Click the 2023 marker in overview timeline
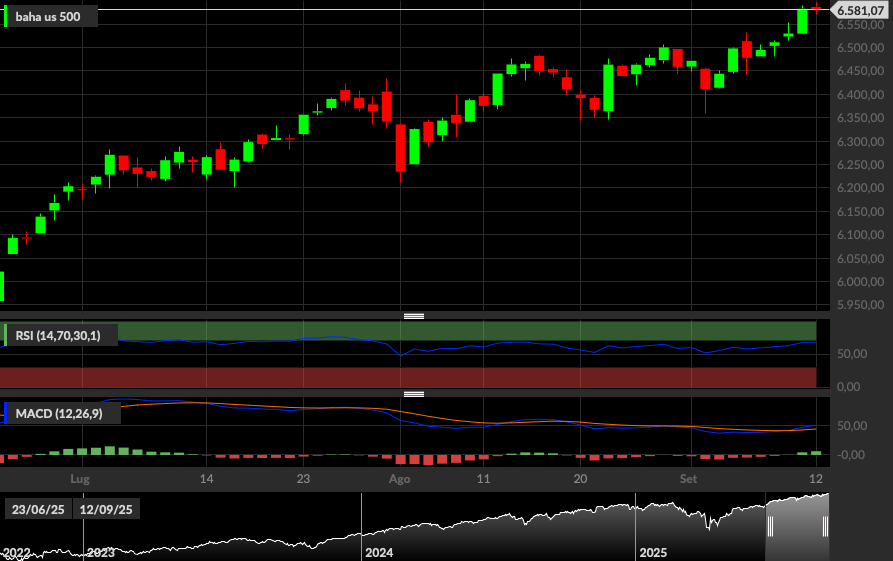 pyautogui.click(x=101, y=552)
